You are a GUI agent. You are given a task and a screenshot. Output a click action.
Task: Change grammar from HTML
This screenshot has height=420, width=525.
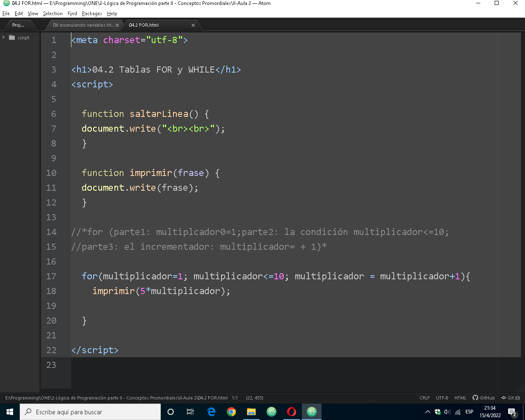[460, 398]
